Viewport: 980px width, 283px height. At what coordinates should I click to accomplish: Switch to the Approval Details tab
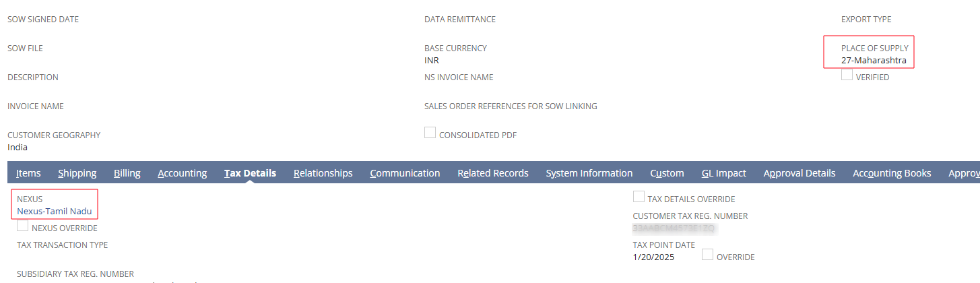(799, 173)
